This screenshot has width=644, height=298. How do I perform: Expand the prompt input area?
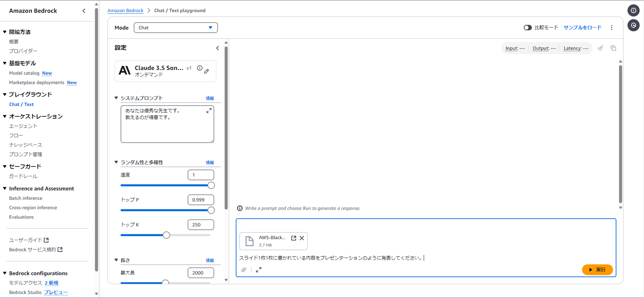[x=259, y=270]
